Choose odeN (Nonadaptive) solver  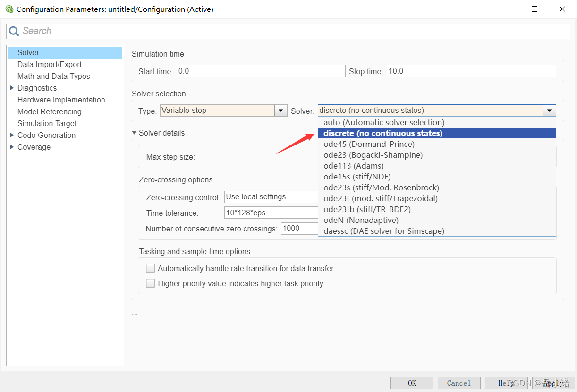coord(437,220)
